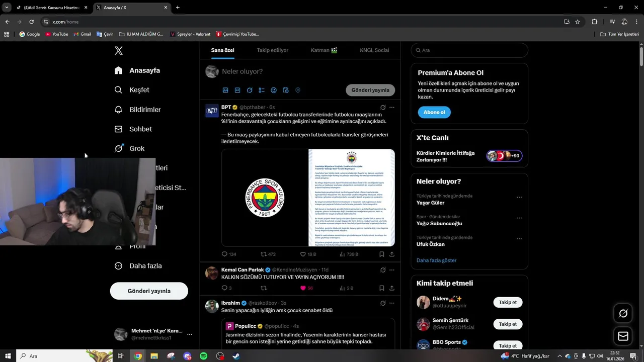This screenshot has height=362, width=644.
Task: Click browser reload button
Action: tap(31, 22)
